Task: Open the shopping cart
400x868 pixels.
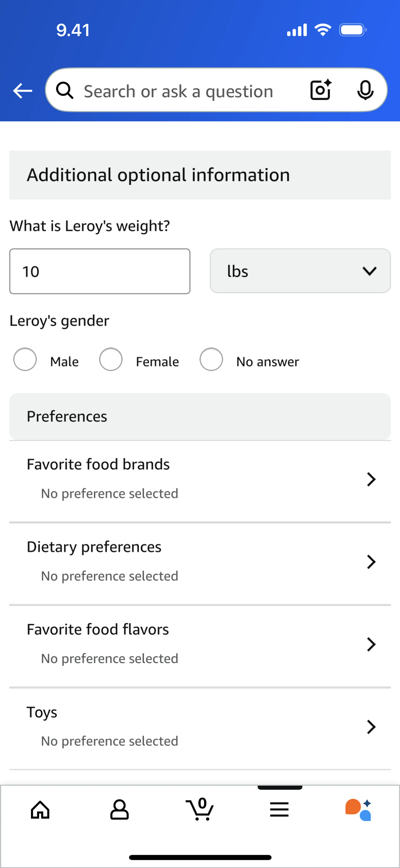Action: (200, 809)
